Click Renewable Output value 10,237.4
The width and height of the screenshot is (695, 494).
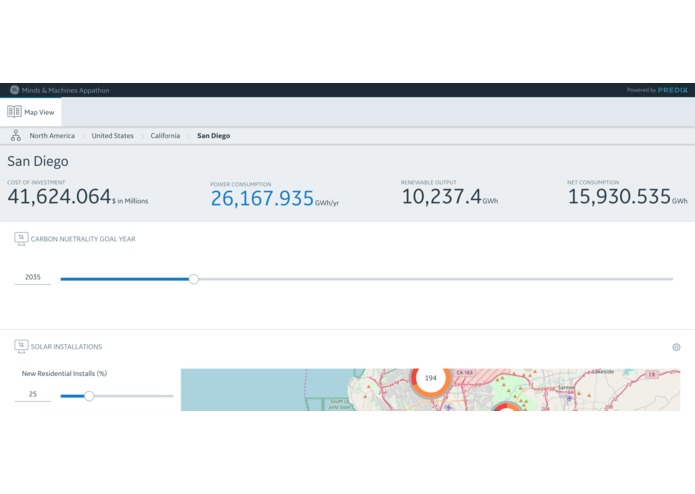click(441, 196)
